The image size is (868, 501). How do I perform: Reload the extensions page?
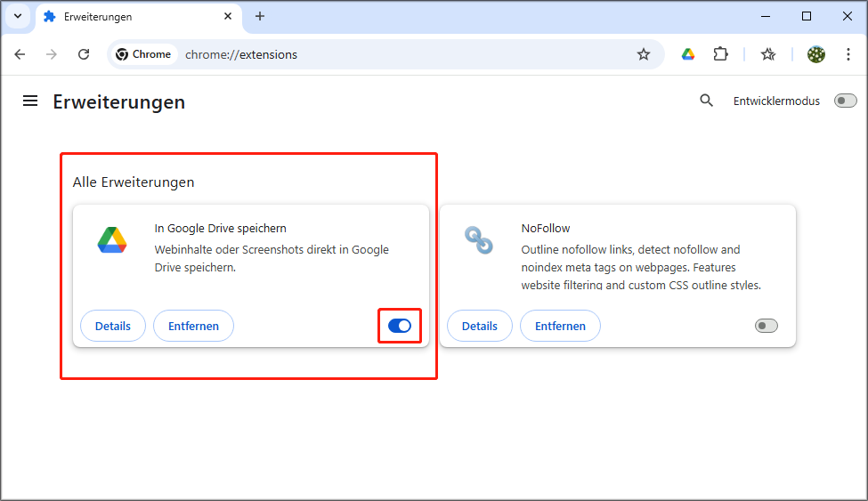[x=84, y=54]
